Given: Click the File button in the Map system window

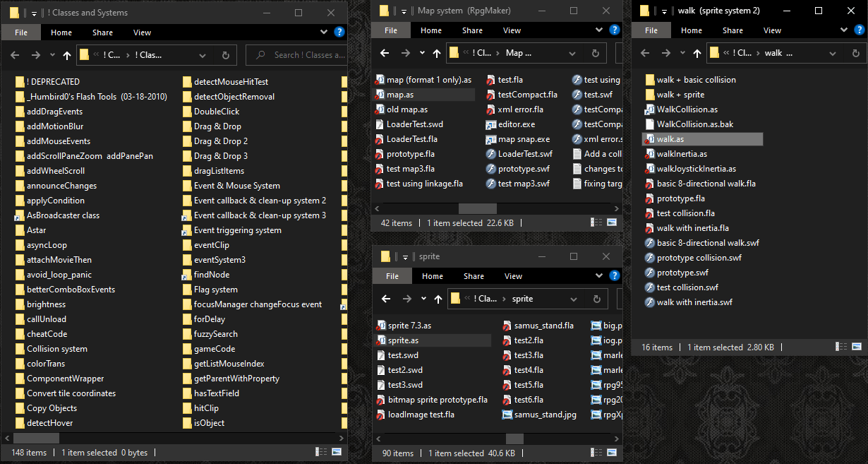Looking at the screenshot, I should (x=391, y=30).
